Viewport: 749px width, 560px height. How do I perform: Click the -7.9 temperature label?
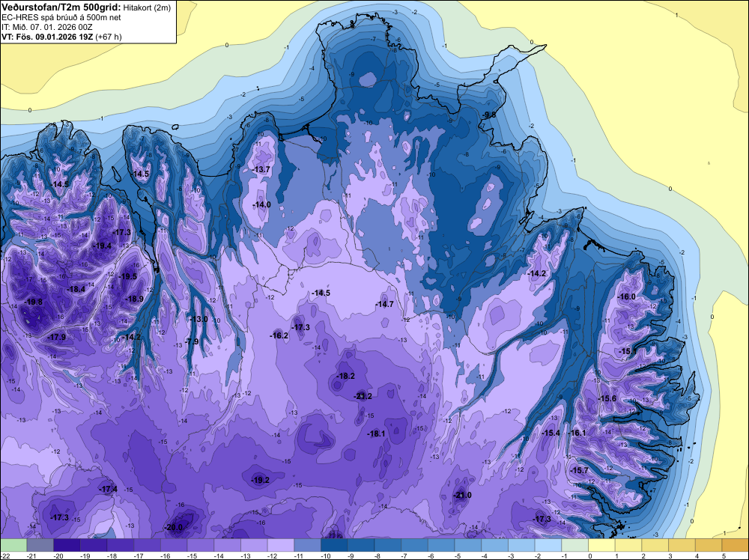[x=192, y=341]
